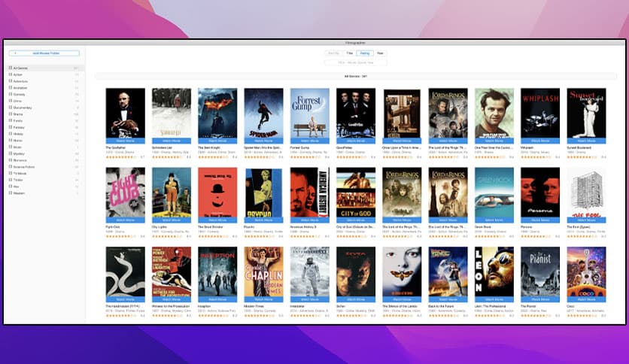The width and height of the screenshot is (629, 364).
Task: Open the Back to the Future poster
Action: (x=448, y=271)
